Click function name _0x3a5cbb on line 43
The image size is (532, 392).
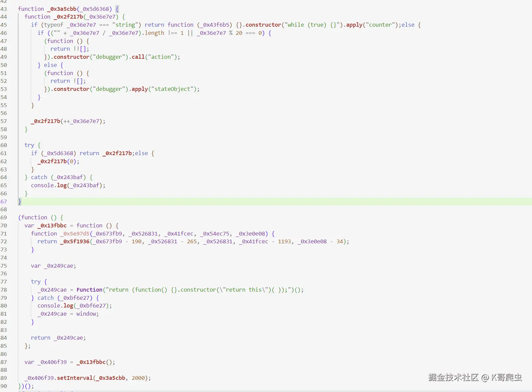pyautogui.click(x=62, y=9)
